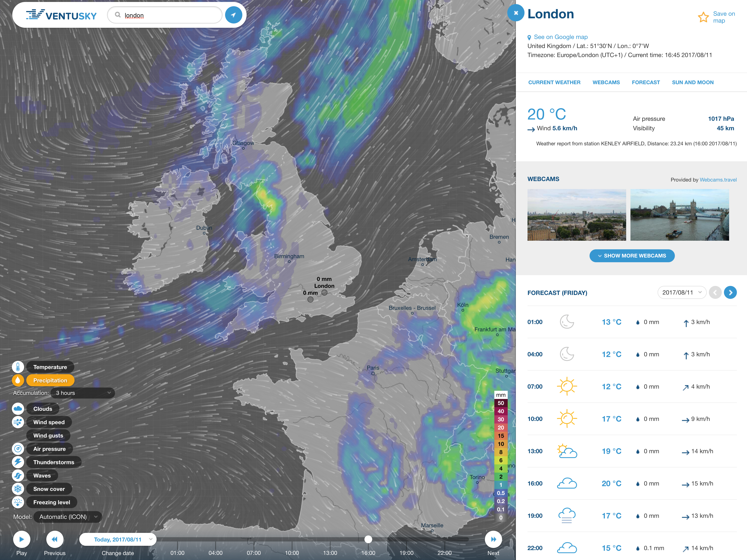Open the See on Google map link
The width and height of the screenshot is (747, 560).
coord(560,37)
